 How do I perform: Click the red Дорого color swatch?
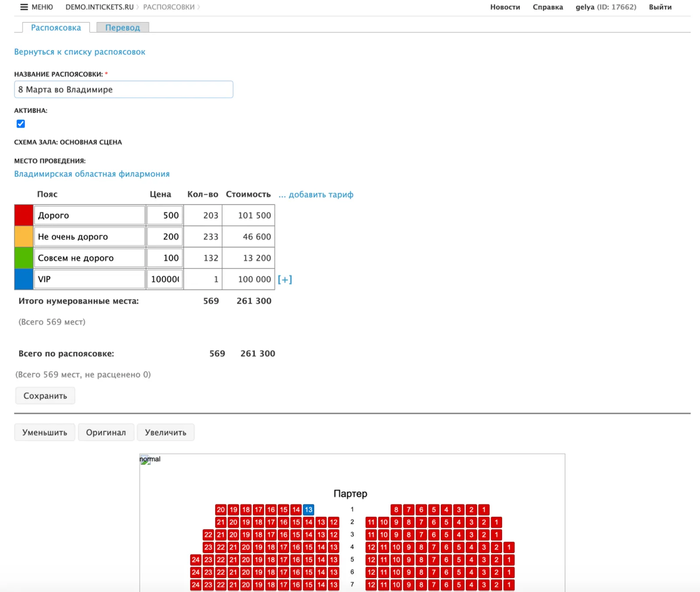pos(24,215)
